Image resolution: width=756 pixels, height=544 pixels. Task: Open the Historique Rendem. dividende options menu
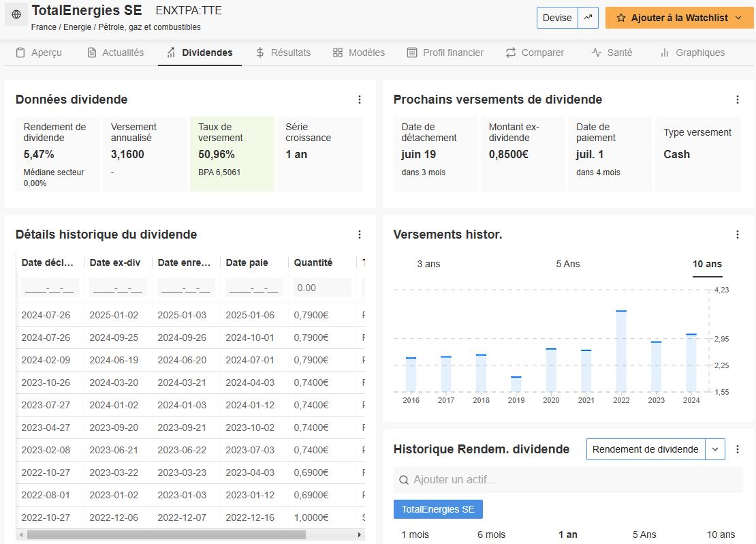pos(737,449)
